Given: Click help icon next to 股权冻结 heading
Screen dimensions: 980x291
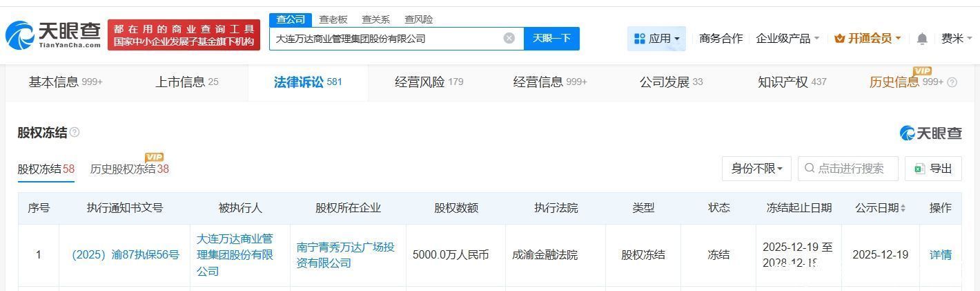Looking at the screenshot, I should [x=75, y=132].
